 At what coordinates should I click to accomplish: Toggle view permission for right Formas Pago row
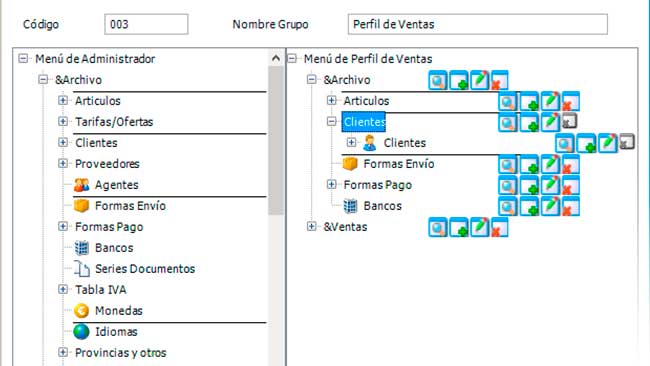coord(508,185)
